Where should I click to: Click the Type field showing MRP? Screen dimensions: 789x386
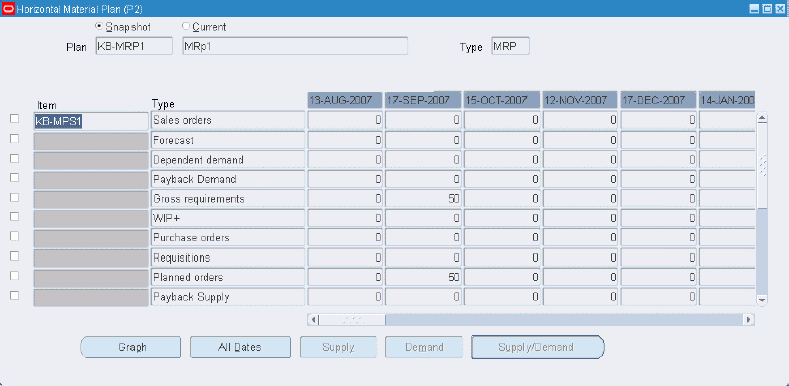510,46
